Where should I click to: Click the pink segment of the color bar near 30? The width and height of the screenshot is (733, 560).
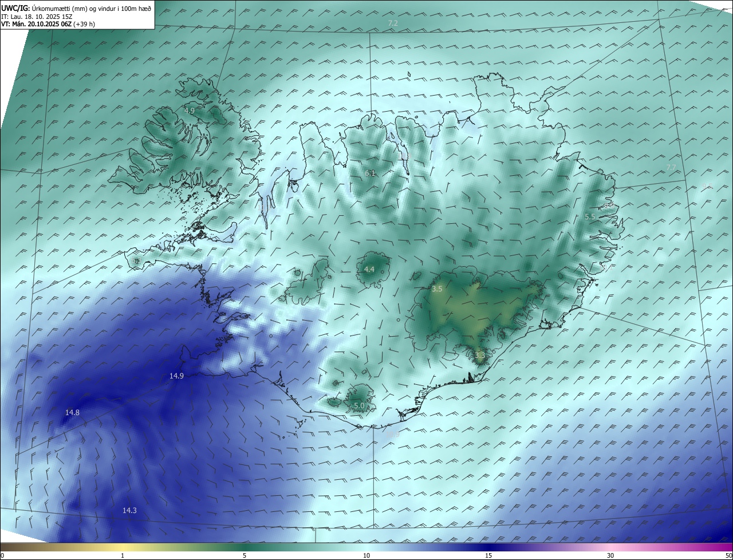point(610,547)
